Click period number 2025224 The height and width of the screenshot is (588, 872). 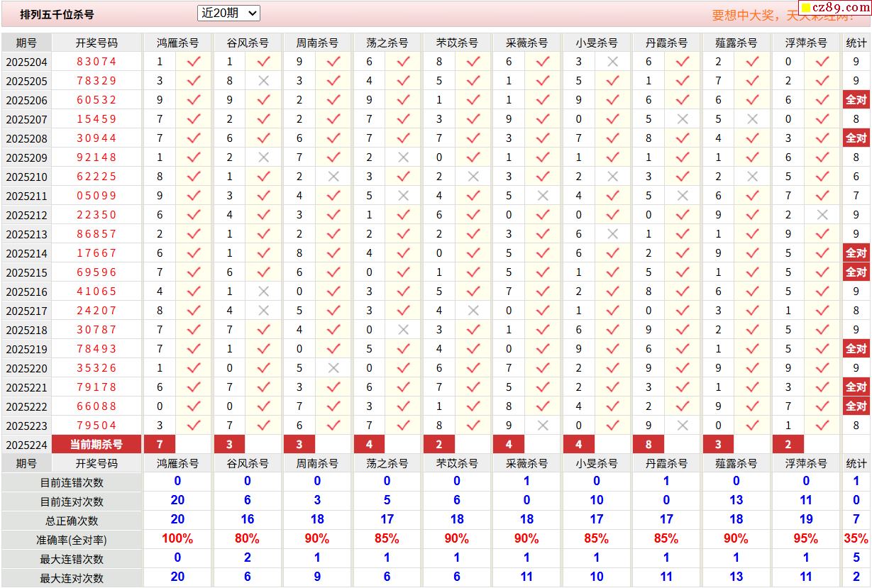coord(26,445)
